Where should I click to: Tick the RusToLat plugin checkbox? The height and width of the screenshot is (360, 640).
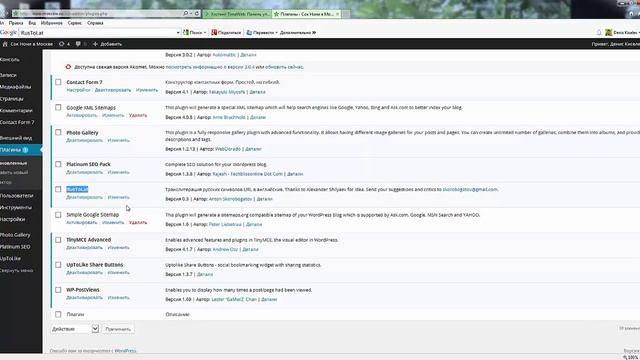coord(58,189)
